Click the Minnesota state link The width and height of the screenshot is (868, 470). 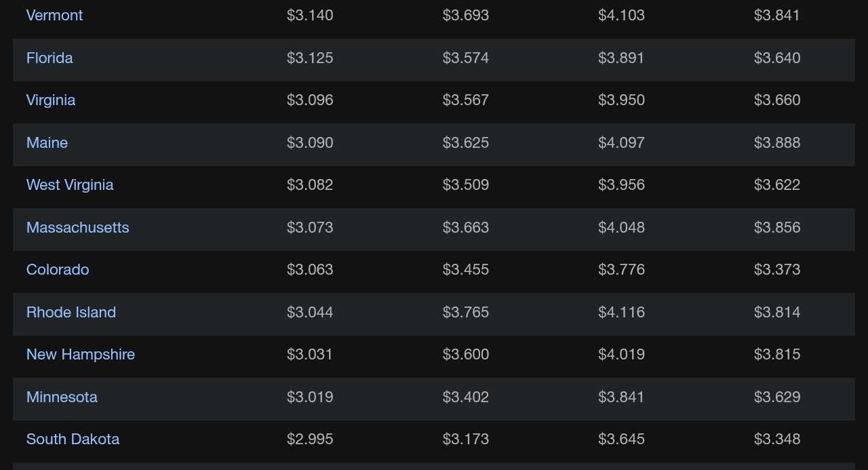tap(62, 397)
